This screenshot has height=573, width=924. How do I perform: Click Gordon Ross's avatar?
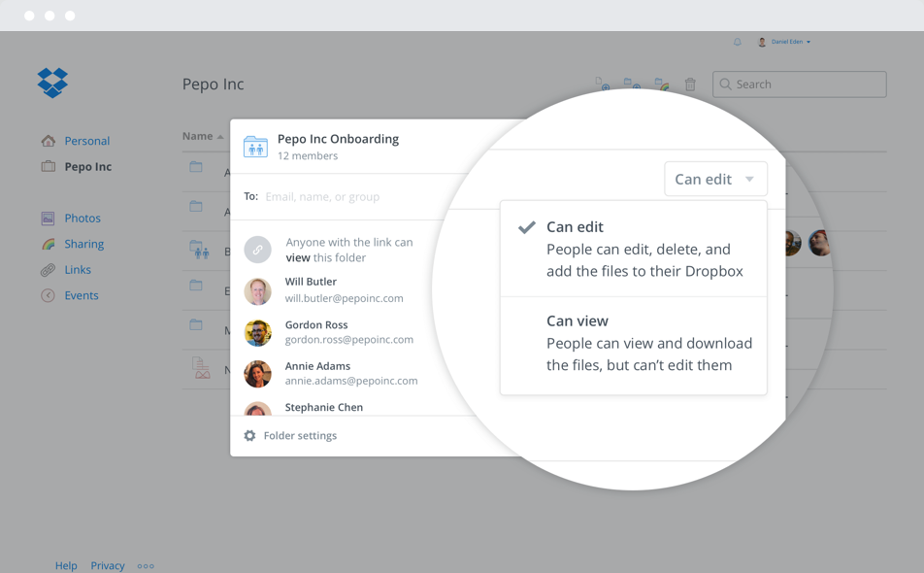click(257, 333)
